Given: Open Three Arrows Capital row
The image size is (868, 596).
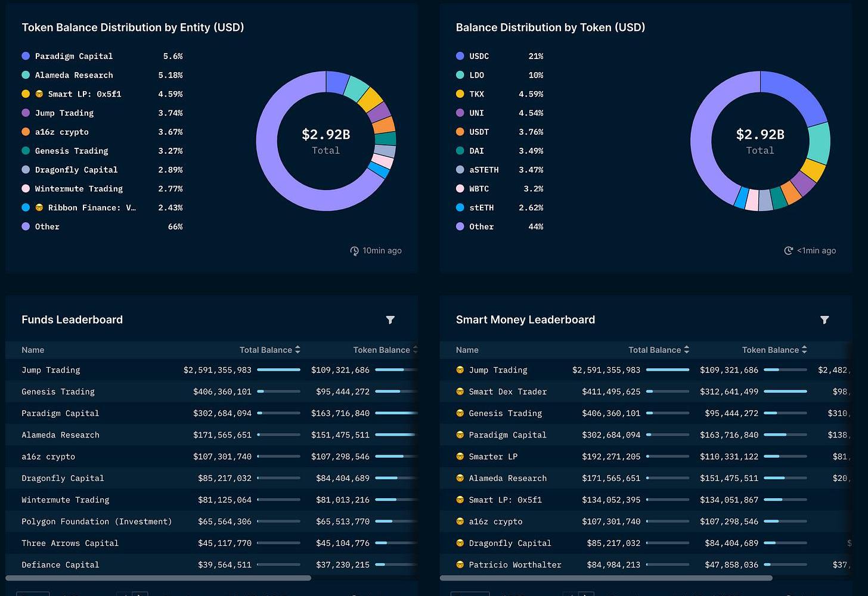Looking at the screenshot, I should 212,543.
